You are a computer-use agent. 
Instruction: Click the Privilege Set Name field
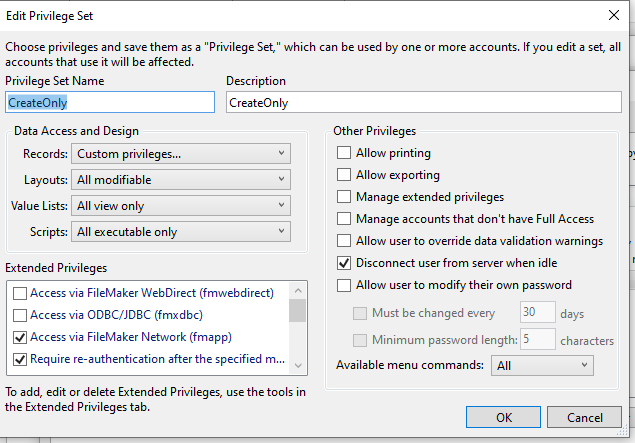109,102
